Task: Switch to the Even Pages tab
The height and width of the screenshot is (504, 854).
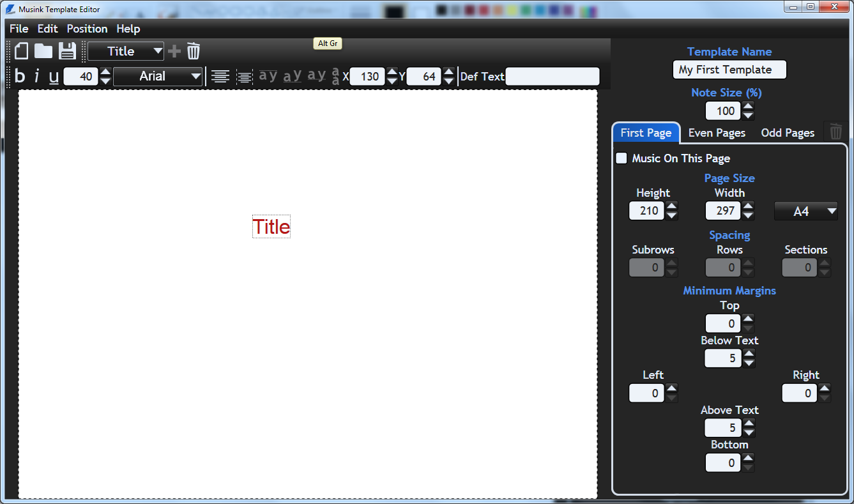Action: (x=717, y=133)
